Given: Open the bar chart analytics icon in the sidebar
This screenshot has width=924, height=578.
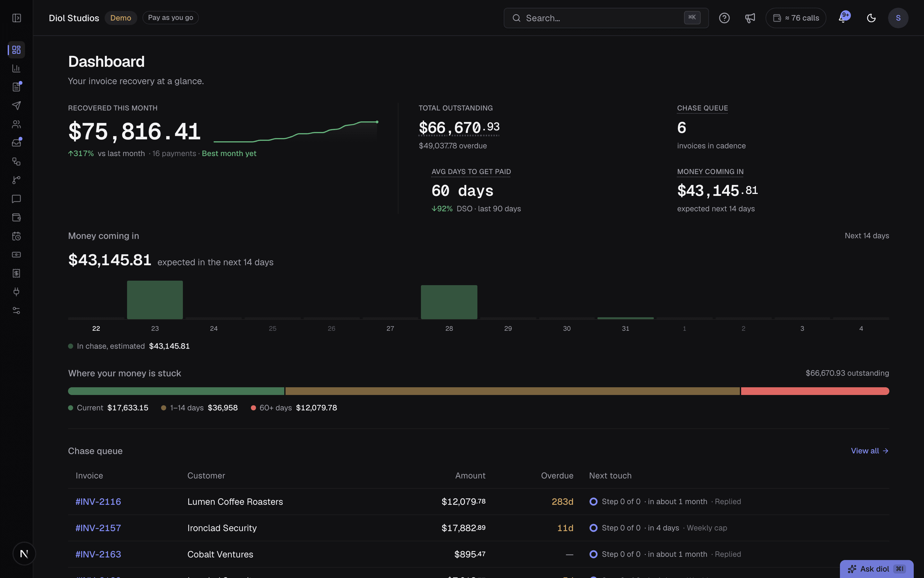Looking at the screenshot, I should 16,68.
